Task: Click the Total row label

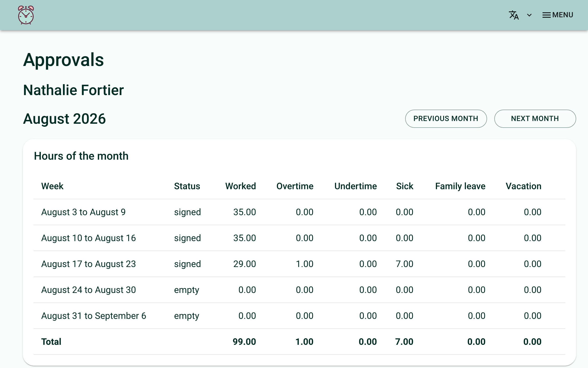Action: pos(51,342)
